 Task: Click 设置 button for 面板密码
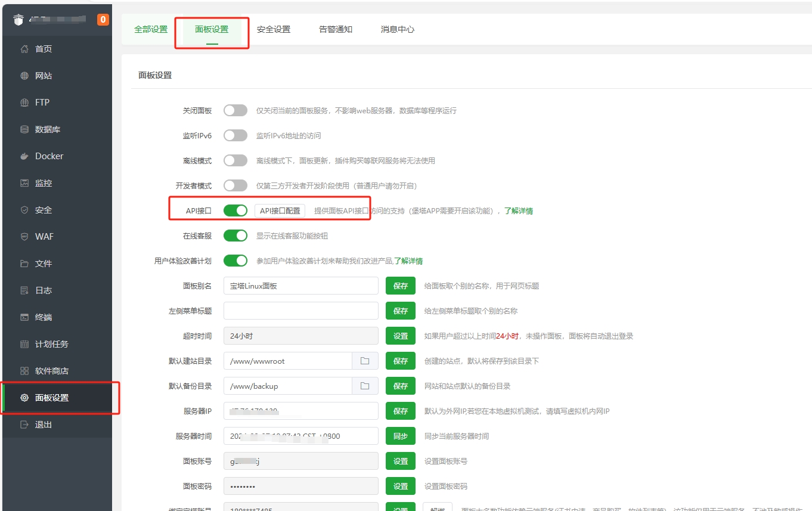[401, 486]
